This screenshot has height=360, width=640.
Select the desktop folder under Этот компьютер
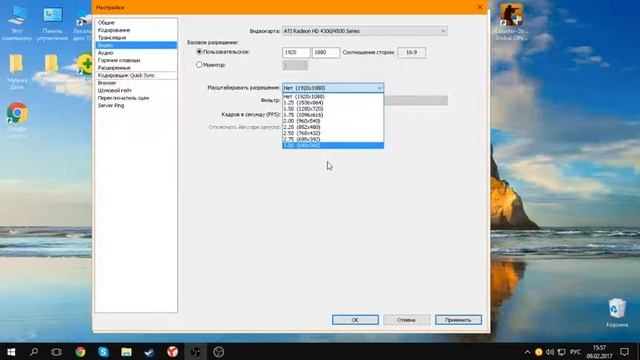(x=17, y=72)
